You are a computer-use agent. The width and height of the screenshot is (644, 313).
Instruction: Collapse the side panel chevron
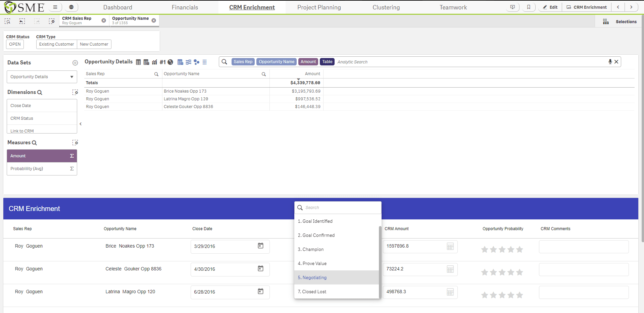tap(81, 124)
